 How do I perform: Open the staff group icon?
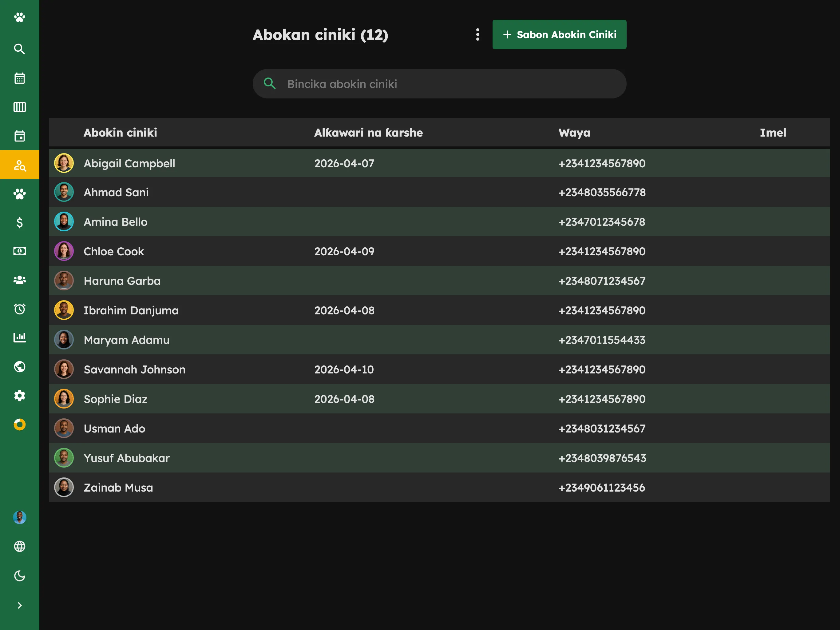19,280
